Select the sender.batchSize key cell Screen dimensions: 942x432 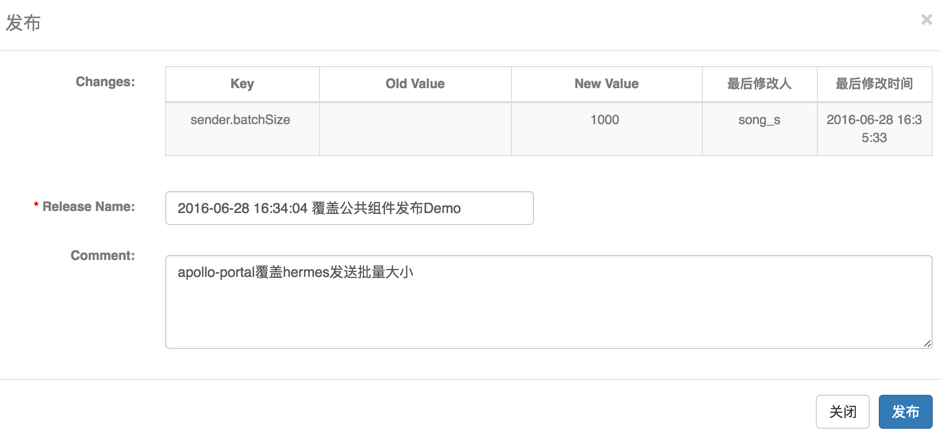click(x=242, y=120)
